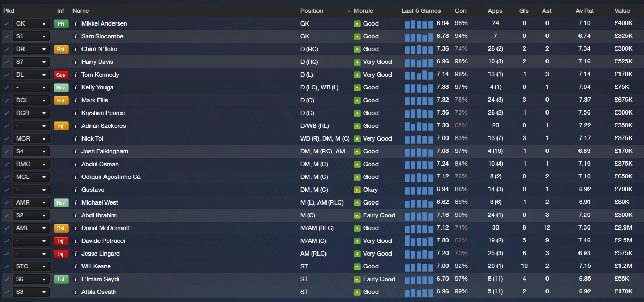Screen dimensions: 644x302
Task: Click Tom Kennedy's red Sus suspension badge
Action: (x=61, y=75)
